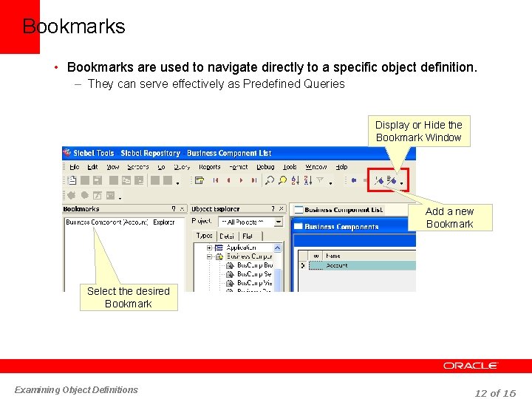Click the pencil edit icon in lower toolbar

coord(98,195)
